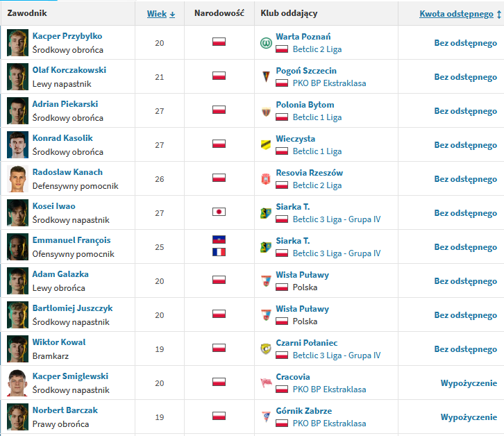Click Poland nationality flag for Kacper Przybylko

tap(219, 42)
